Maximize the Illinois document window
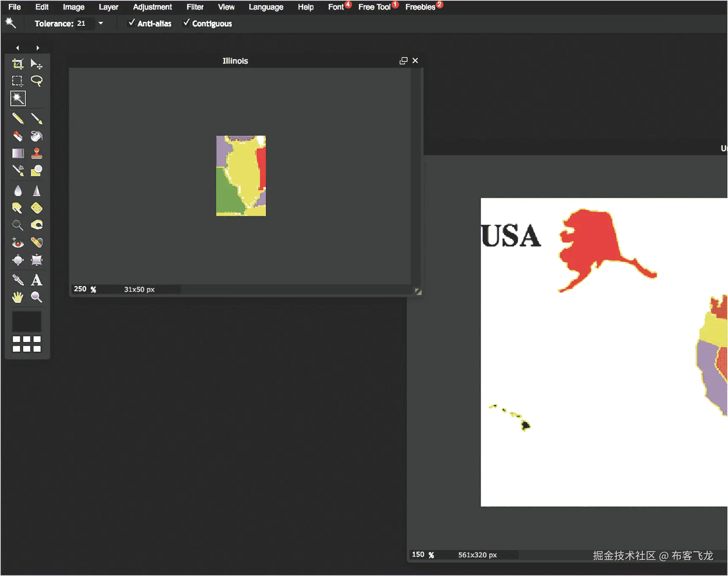 pyautogui.click(x=403, y=61)
